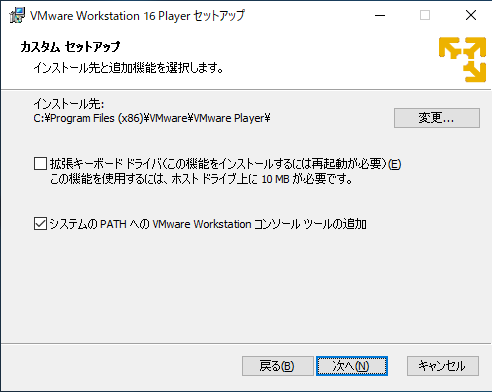The image size is (492, 392).
Task: Cancel setup with the キャンセル button
Action: tap(443, 366)
